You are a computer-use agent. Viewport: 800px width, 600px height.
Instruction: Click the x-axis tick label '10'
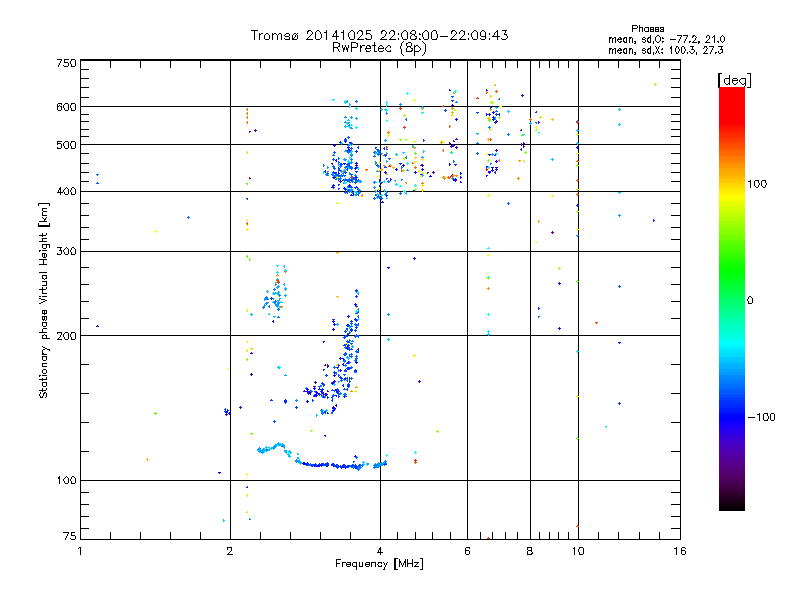[578, 551]
